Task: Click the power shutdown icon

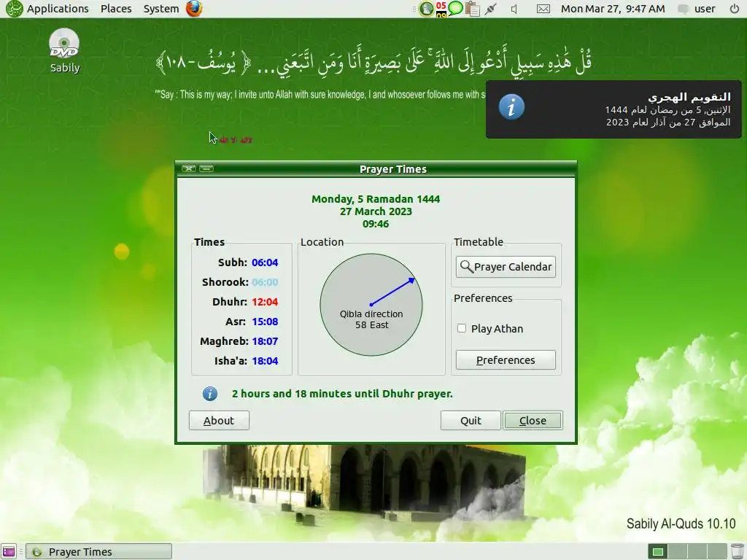Action: tap(735, 9)
